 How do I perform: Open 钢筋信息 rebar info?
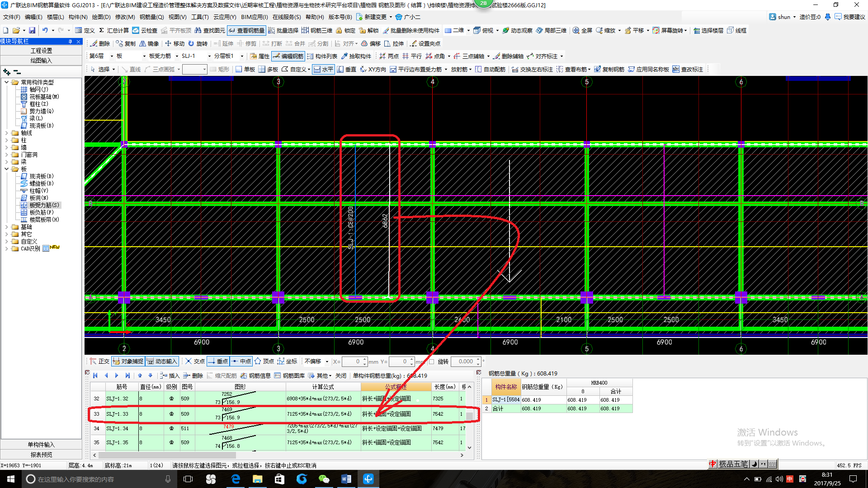255,375
